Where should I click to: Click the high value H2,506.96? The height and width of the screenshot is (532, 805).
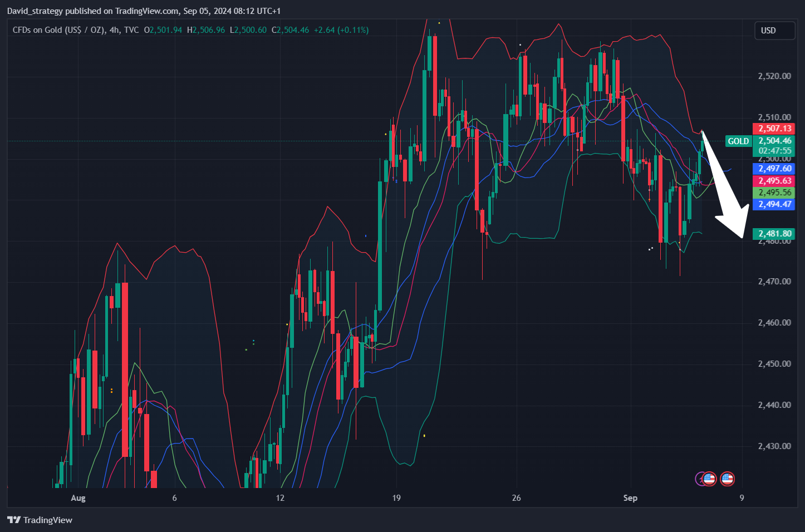206,30
